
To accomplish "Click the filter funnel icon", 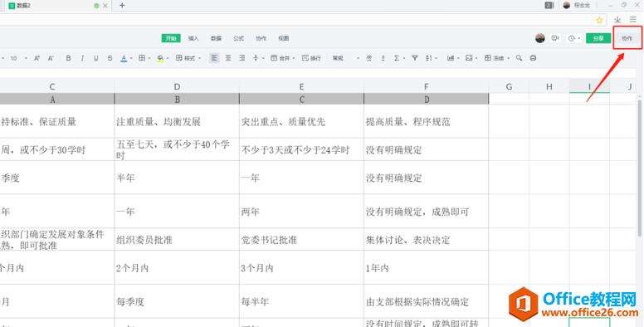I will [415, 58].
